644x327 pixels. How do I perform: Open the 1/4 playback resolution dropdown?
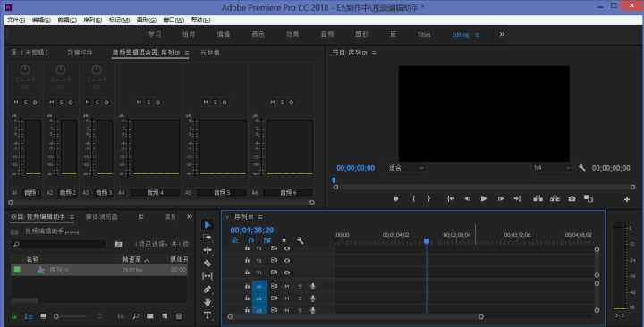coord(551,168)
